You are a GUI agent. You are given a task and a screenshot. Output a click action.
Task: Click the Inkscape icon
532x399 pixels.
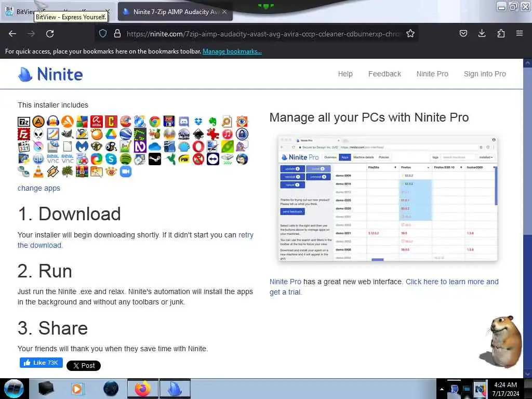(198, 134)
